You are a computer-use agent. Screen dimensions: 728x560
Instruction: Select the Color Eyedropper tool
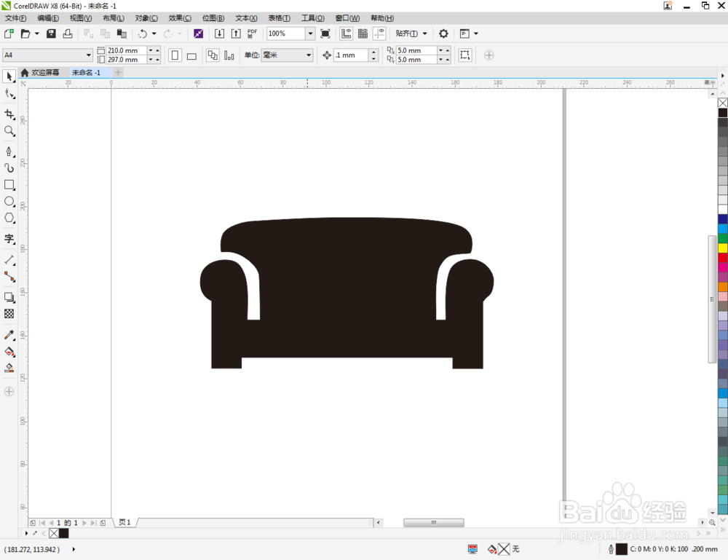[9, 335]
